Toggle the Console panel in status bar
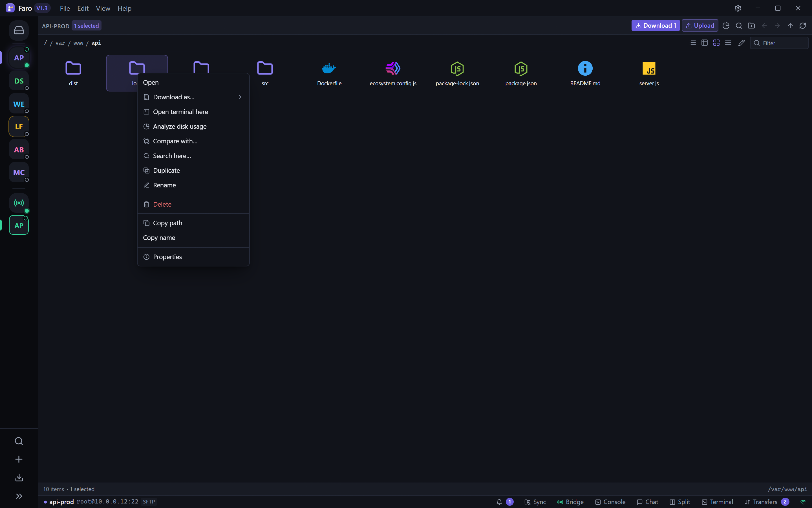 coord(610,502)
